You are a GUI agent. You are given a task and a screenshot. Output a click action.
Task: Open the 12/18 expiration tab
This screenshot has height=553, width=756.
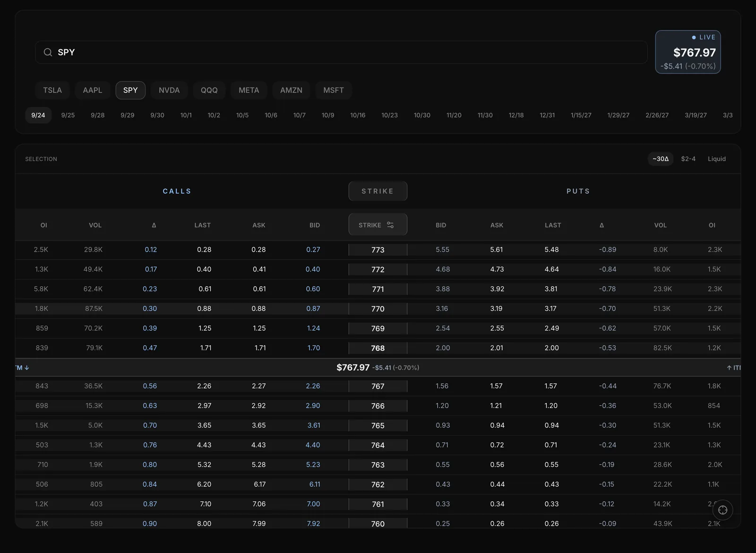point(516,115)
